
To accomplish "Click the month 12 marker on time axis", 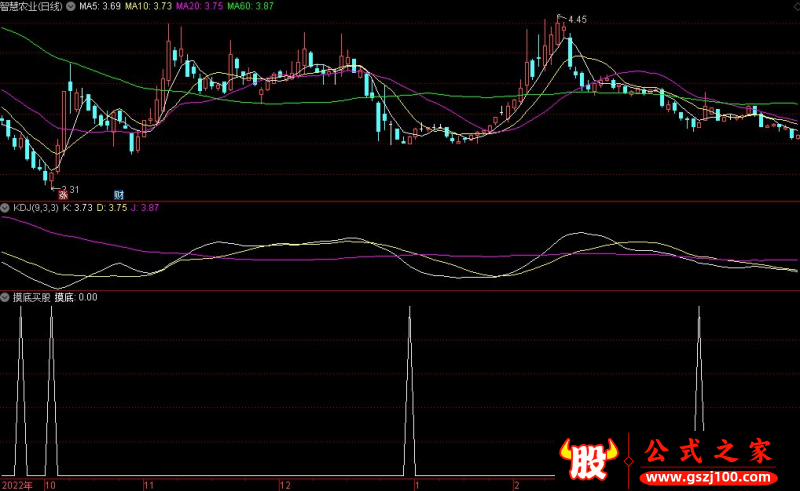I will 285,484.
